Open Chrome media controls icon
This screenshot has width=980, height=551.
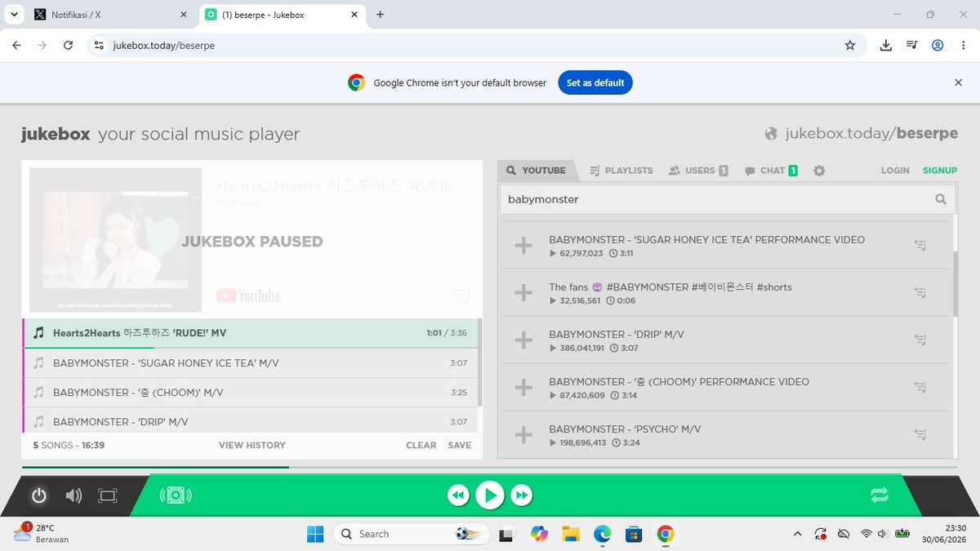coord(912,46)
